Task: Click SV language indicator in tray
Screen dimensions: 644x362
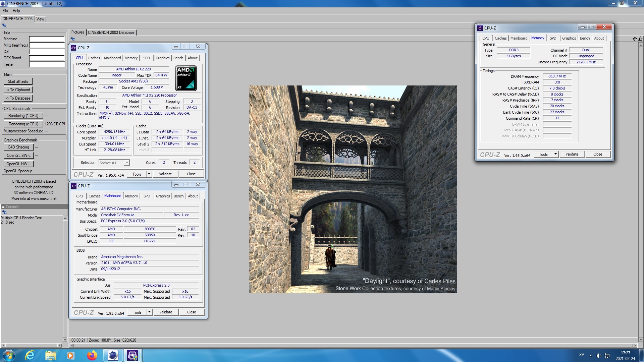Action: (x=582, y=355)
